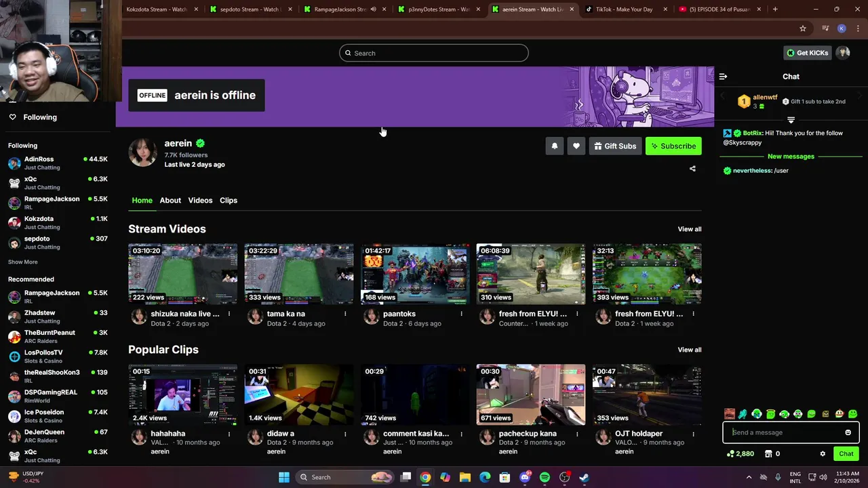Switch to the Home tab
Screen dimensions: 868x488
pos(142,201)
